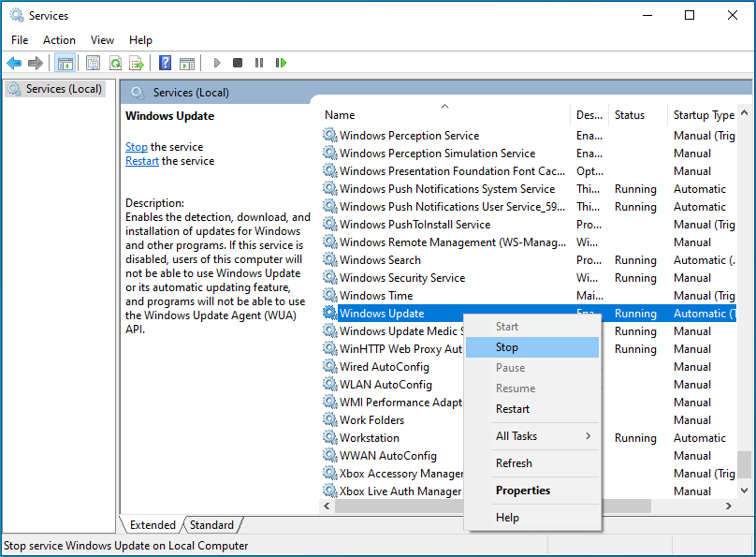The height and width of the screenshot is (557, 756).
Task: Open the Action menu
Action: coord(59,40)
